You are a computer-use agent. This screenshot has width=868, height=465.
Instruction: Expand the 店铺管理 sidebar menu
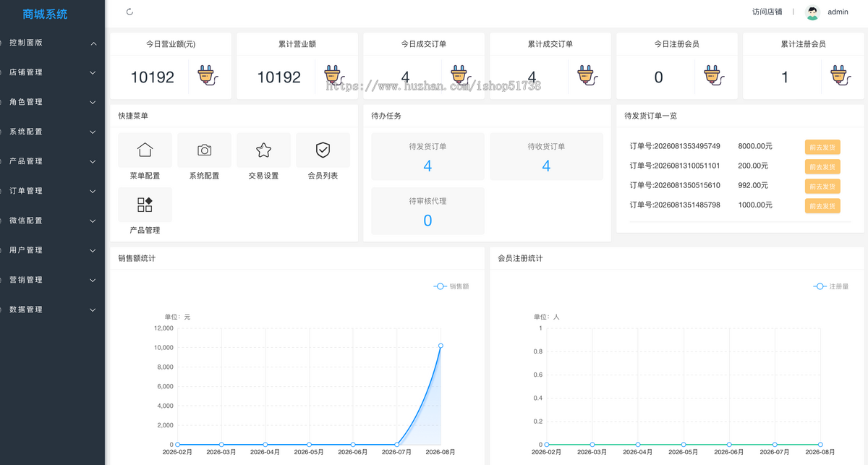pyautogui.click(x=52, y=72)
